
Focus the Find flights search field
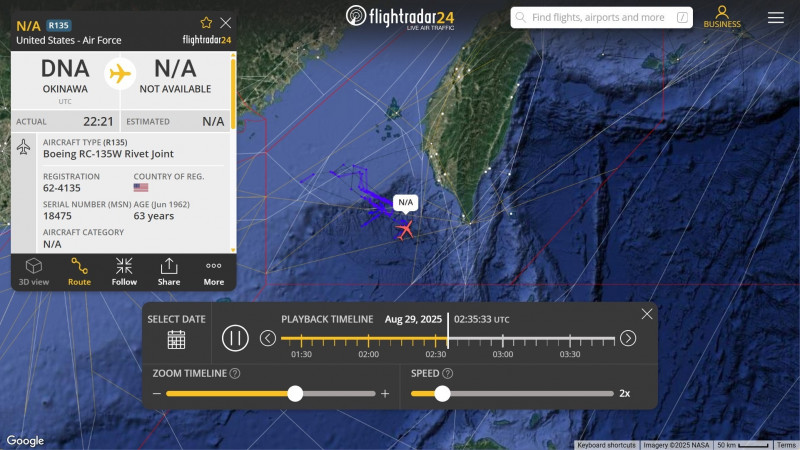pos(602,17)
